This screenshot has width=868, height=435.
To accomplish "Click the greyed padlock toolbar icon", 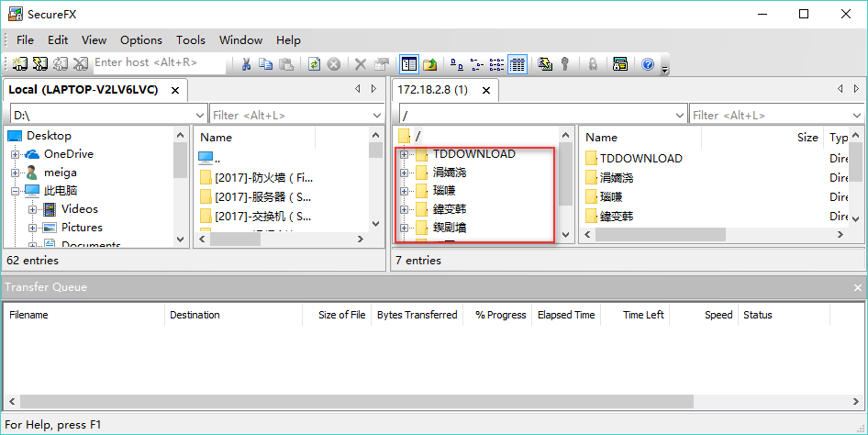I will (593, 64).
